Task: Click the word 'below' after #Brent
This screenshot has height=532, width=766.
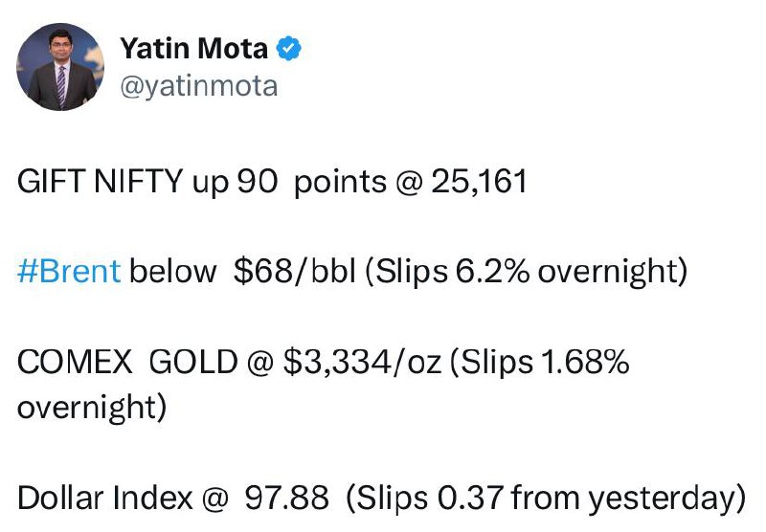Action: [x=172, y=271]
